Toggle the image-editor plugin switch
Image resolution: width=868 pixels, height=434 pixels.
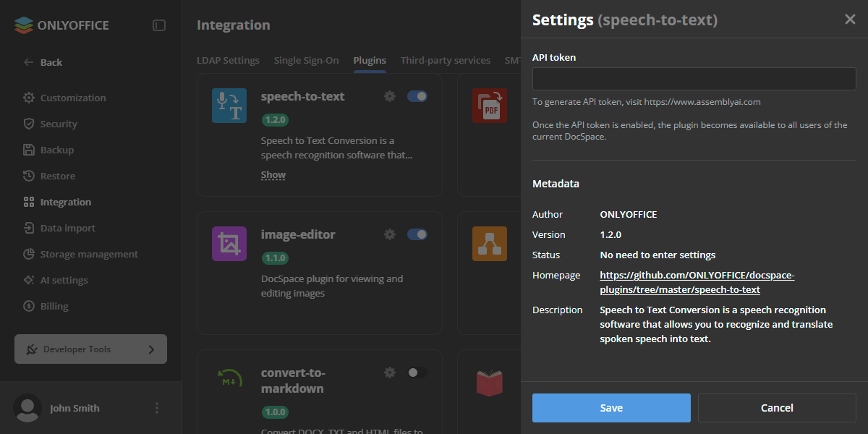click(x=417, y=234)
